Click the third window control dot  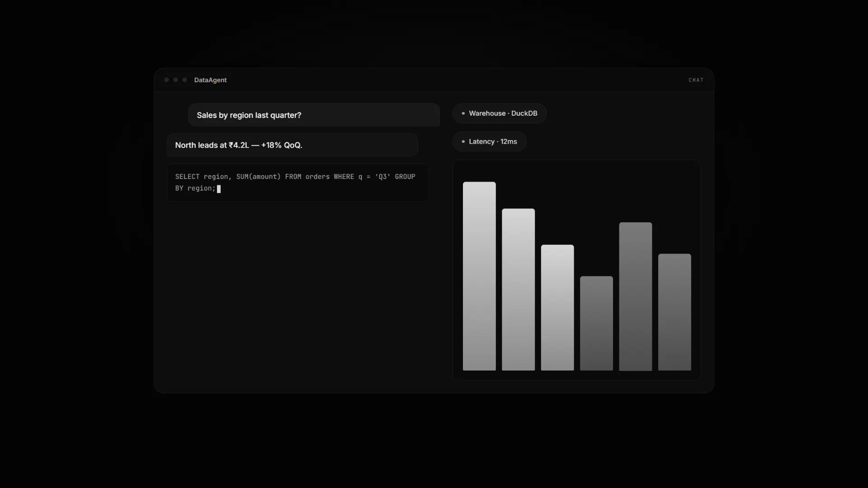(x=184, y=80)
